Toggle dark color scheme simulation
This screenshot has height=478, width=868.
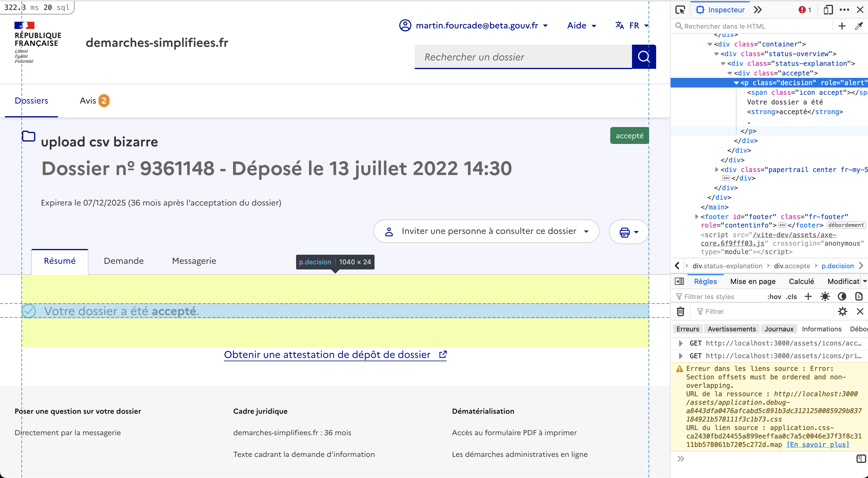pos(842,296)
